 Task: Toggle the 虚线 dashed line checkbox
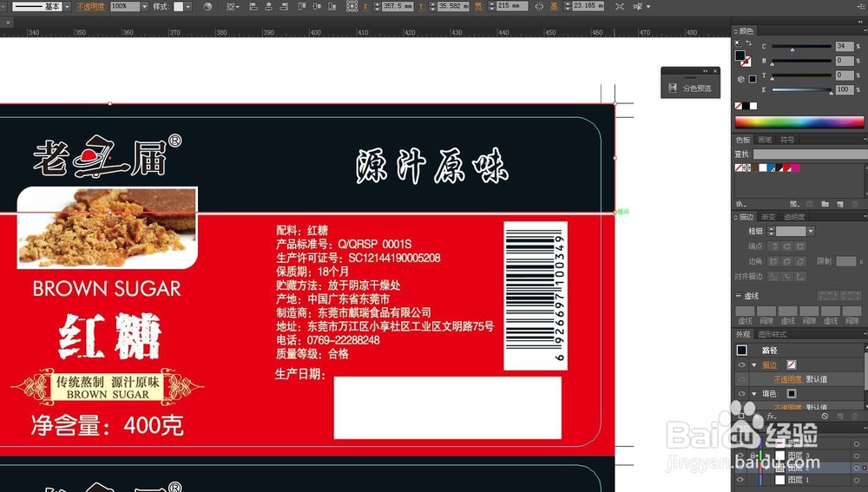(739, 296)
